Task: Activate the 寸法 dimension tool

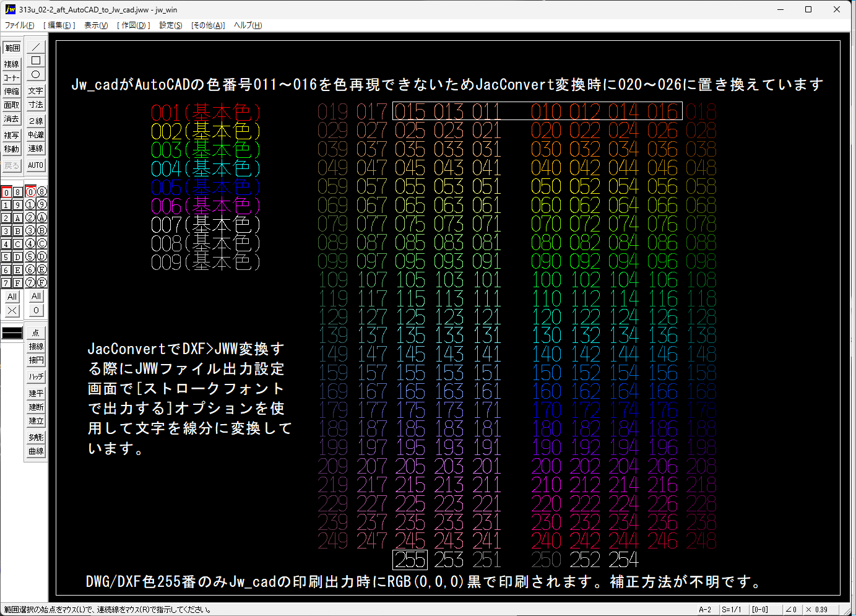Action: click(x=36, y=105)
